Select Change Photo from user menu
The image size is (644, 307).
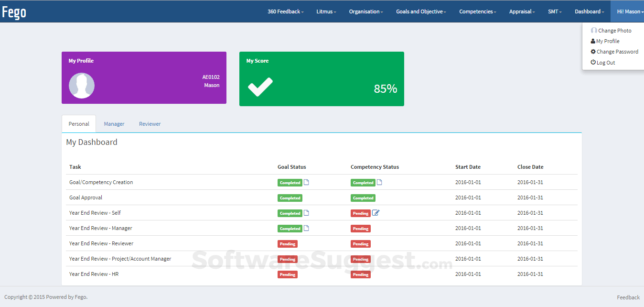pos(614,31)
